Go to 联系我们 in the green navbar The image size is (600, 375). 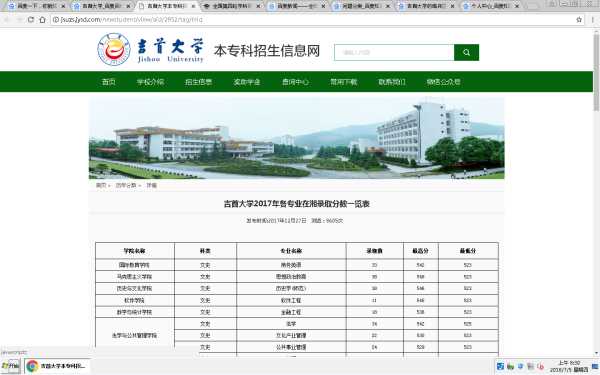tap(392, 82)
